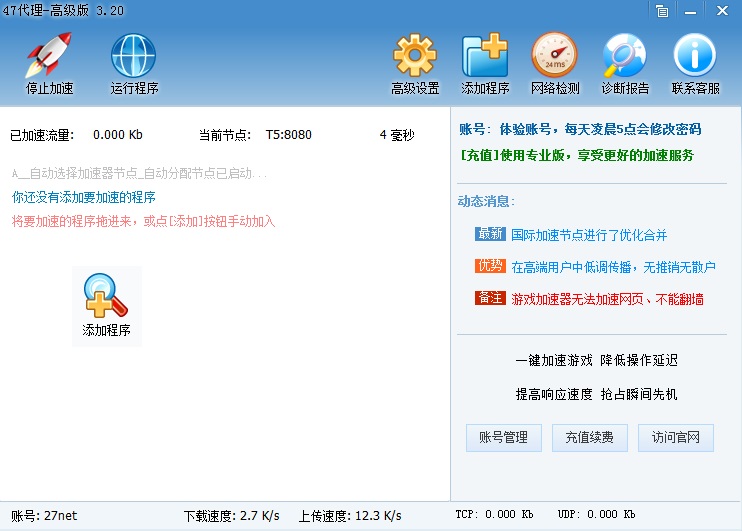Open the 在高端用户中低调传播 message
Viewport: 742px width, 531px height.
pyautogui.click(x=613, y=267)
